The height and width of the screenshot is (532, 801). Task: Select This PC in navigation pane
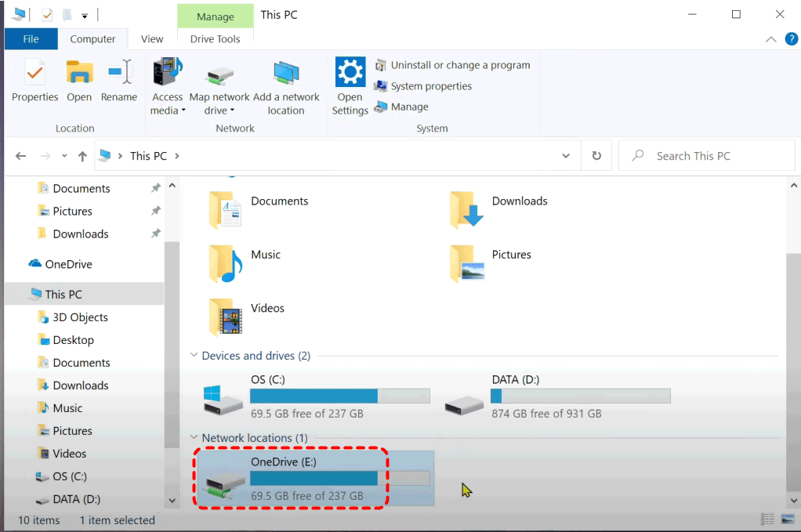coord(85,294)
